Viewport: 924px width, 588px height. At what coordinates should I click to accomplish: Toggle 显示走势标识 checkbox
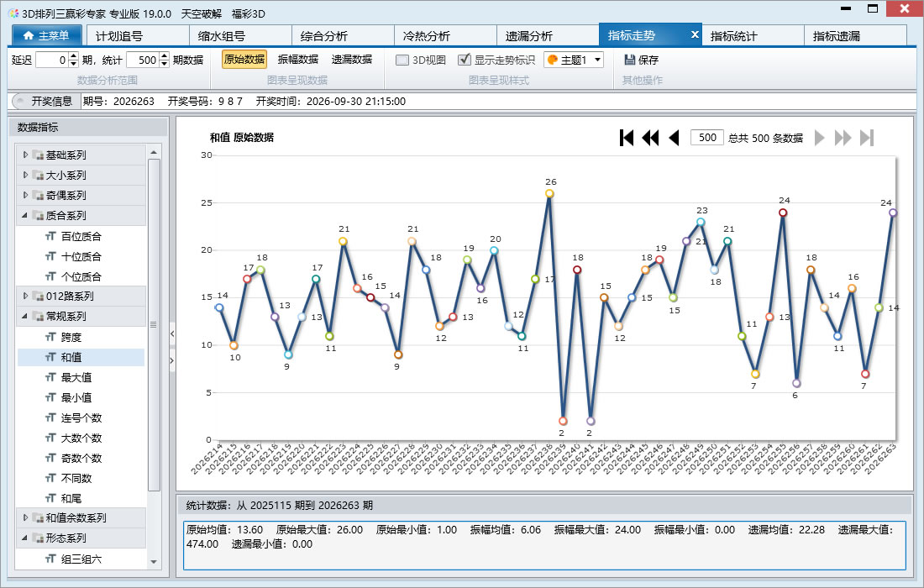coord(465,60)
